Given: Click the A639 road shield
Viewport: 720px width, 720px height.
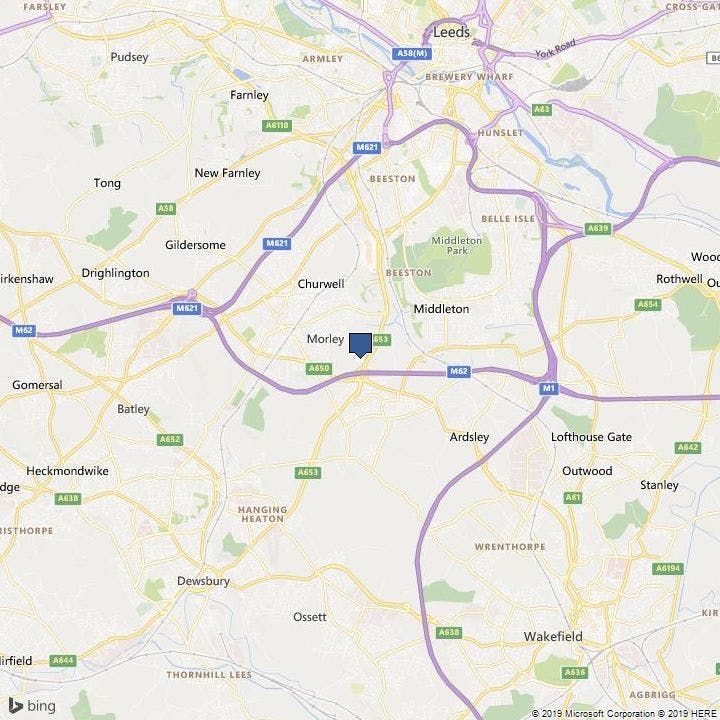Looking at the screenshot, I should [598, 228].
